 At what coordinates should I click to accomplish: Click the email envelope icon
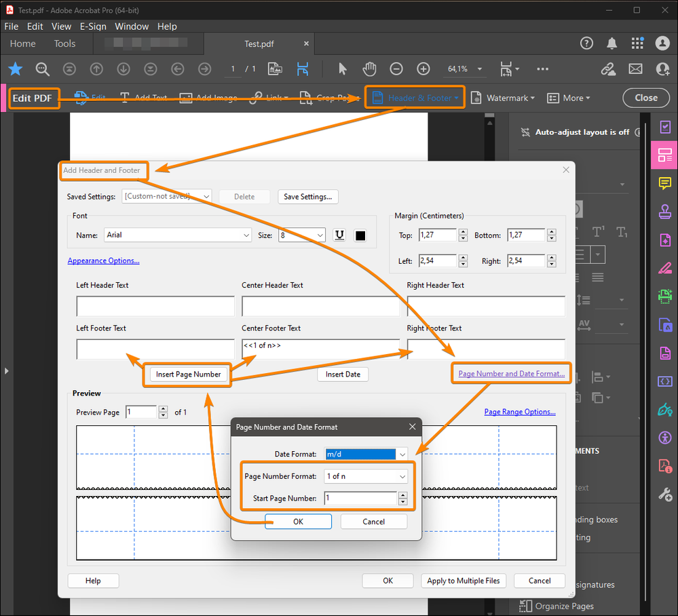(x=635, y=69)
